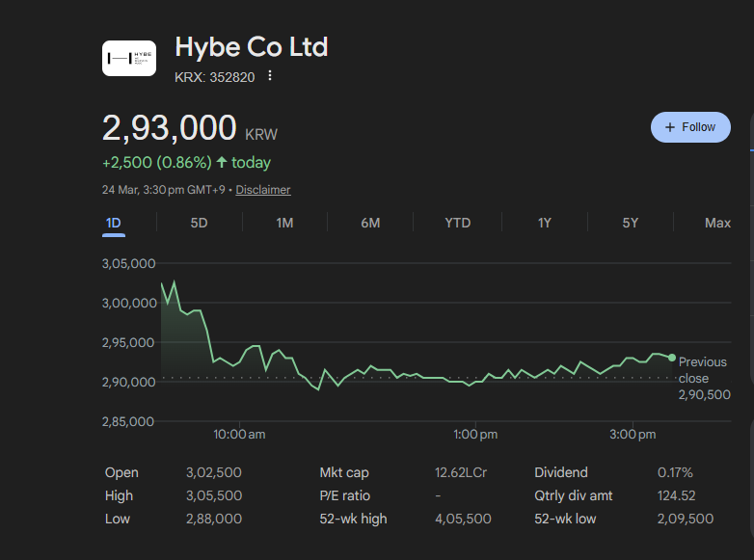Switch to the 1M time range tab
This screenshot has height=560, width=754.
click(x=284, y=223)
